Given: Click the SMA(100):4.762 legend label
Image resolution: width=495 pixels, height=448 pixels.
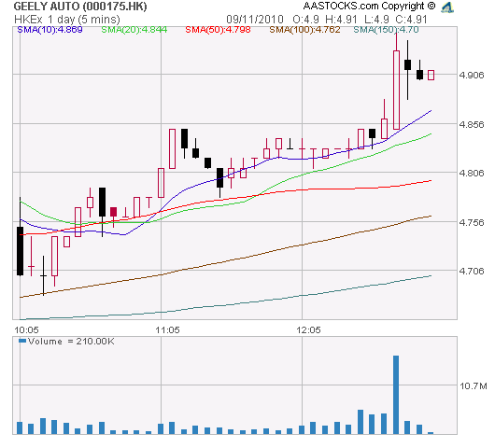Looking at the screenshot, I should coord(304,30).
